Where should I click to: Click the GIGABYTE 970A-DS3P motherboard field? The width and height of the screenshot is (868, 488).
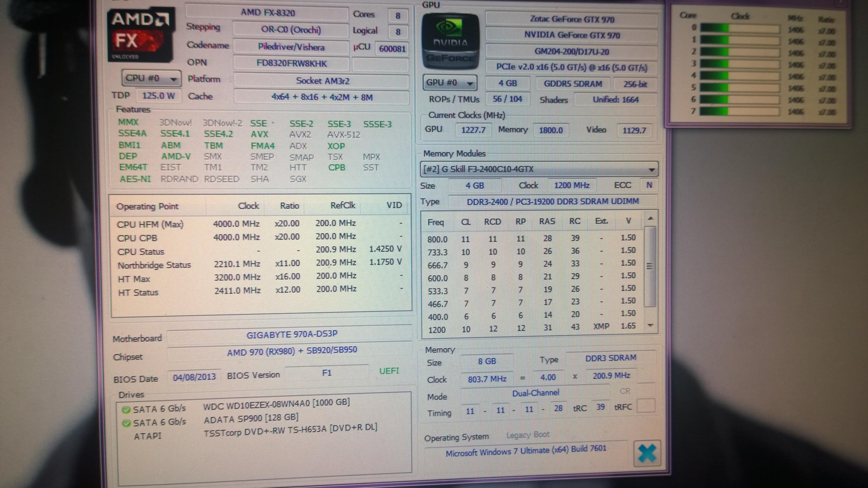[x=291, y=335]
